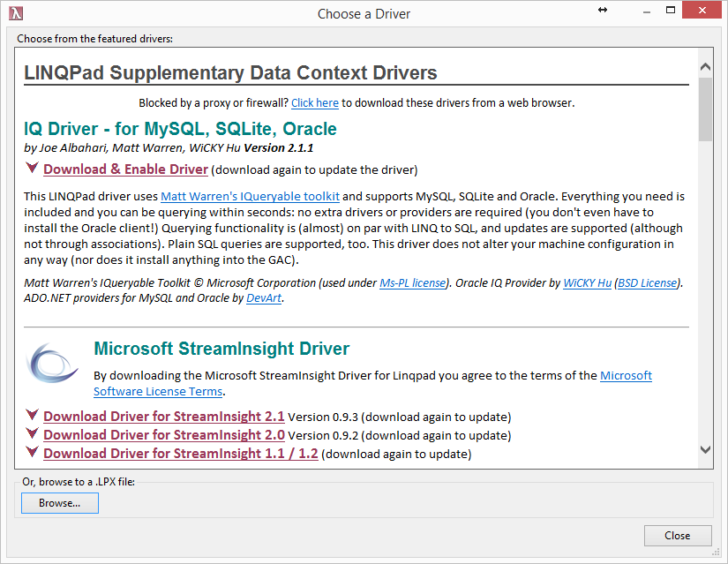Download Driver for StreamInsight 2.1

pos(164,417)
